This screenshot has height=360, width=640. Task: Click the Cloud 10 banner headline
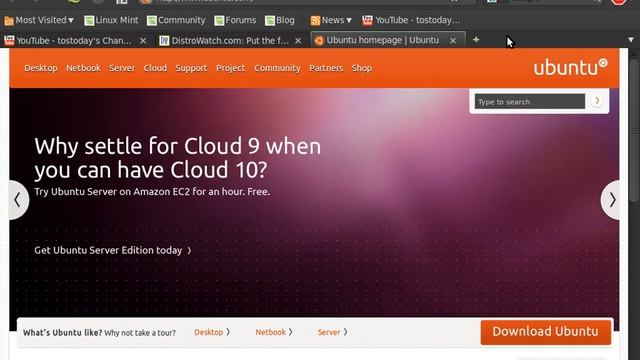click(x=178, y=158)
